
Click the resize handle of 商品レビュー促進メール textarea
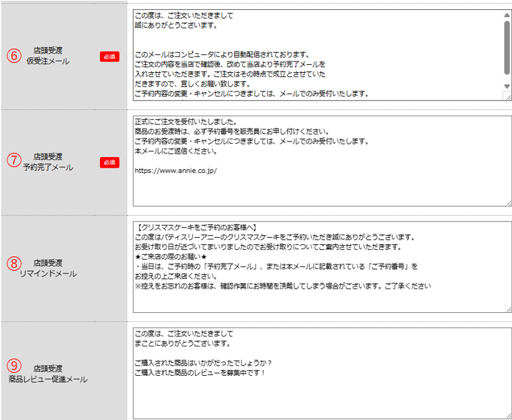point(508,416)
